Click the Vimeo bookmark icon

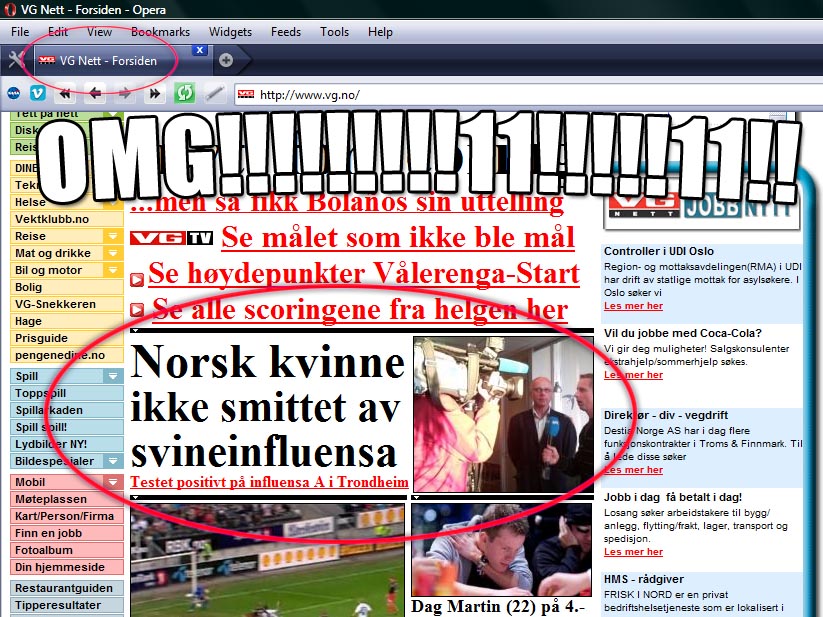coord(38,93)
